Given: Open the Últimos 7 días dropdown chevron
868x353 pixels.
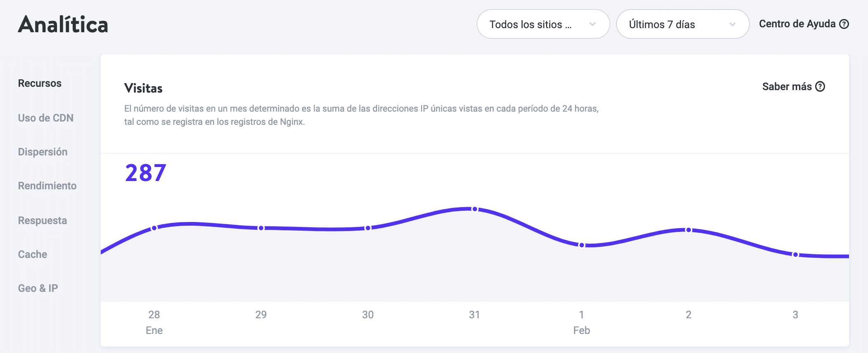Looking at the screenshot, I should (732, 24).
